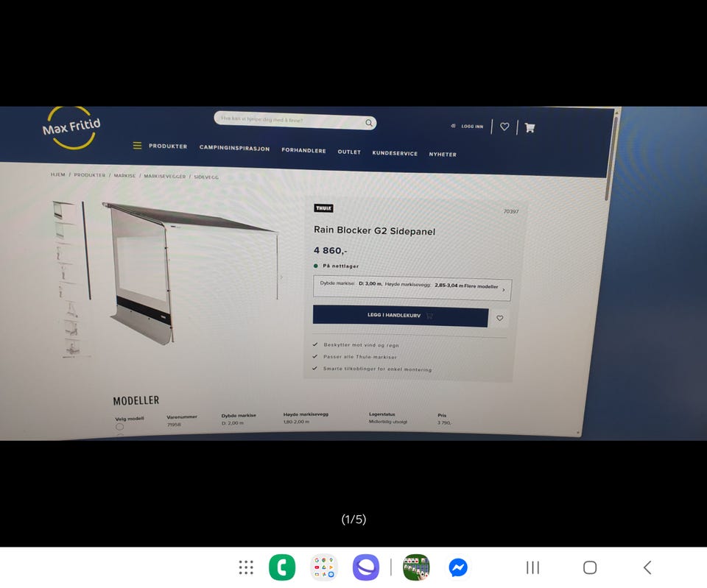Open the wishlist heart in header
Screen dimensions: 707x588
coord(504,127)
